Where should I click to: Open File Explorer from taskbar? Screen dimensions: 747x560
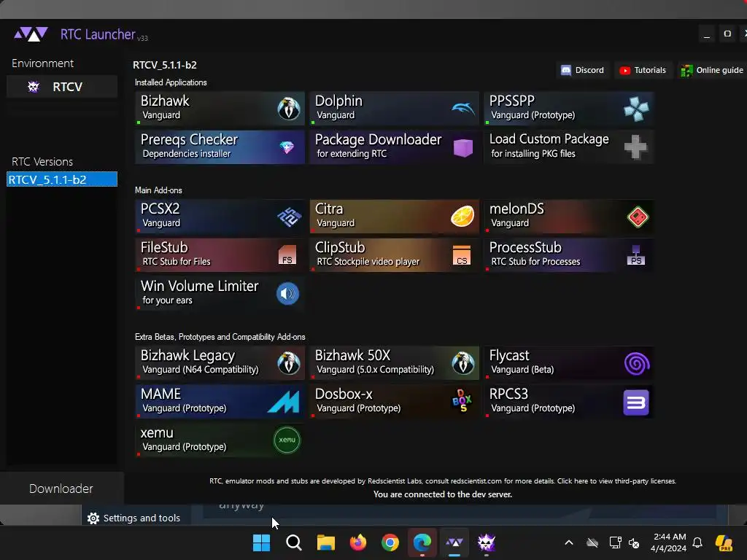tap(326, 542)
